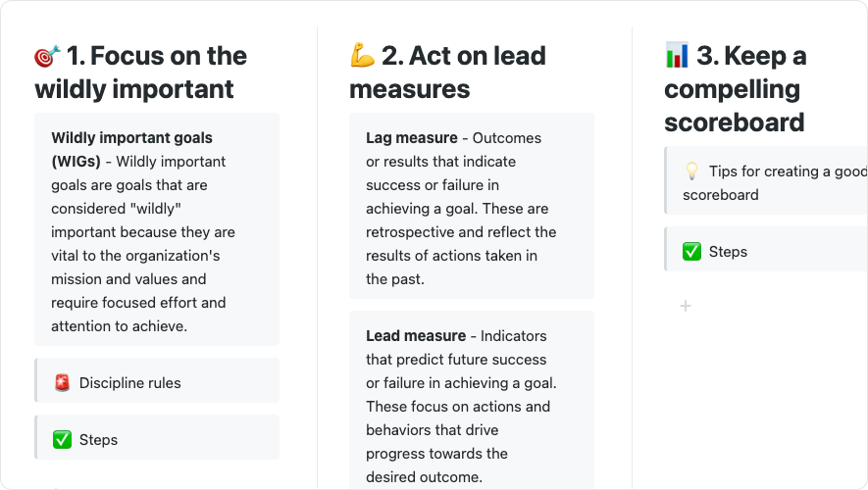The width and height of the screenshot is (868, 490).
Task: Click the light bulb icon beside Tips callout
Action: 691,171
